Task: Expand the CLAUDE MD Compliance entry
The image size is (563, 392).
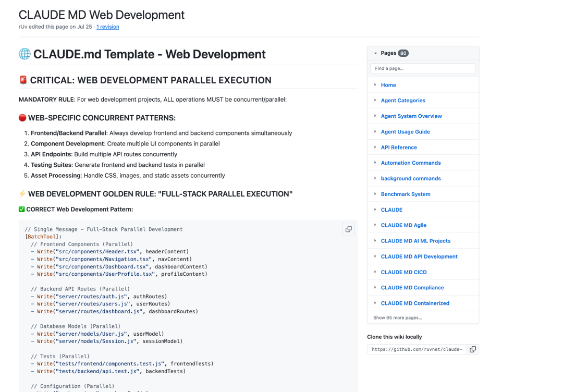Action: pyautogui.click(x=375, y=288)
